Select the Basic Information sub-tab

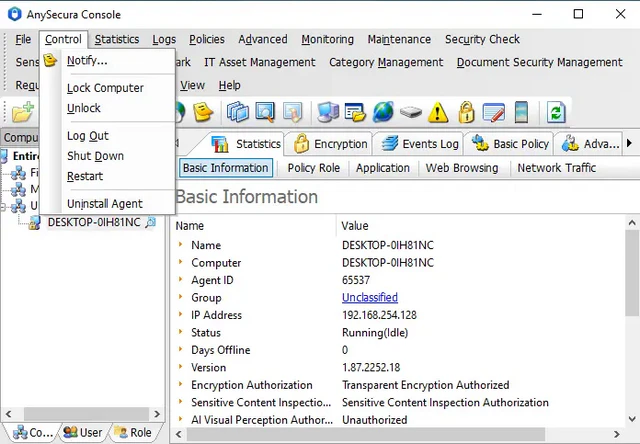click(x=226, y=168)
